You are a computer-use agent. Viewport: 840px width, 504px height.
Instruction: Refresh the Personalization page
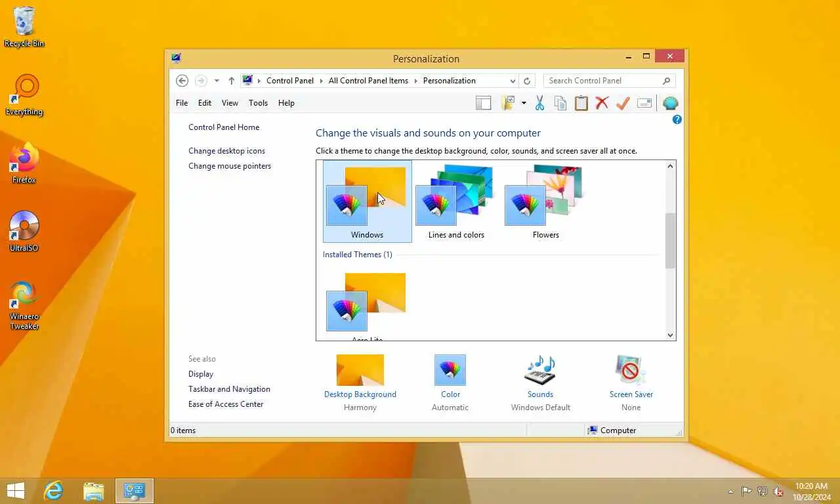526,81
